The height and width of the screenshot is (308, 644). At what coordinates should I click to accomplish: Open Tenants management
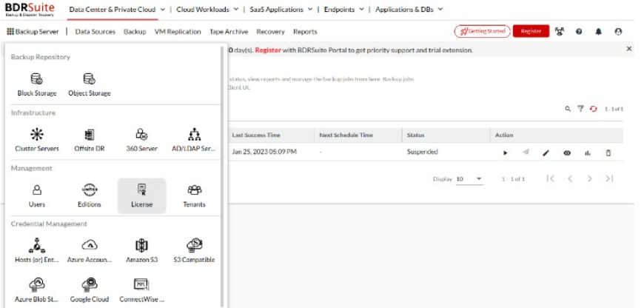click(x=194, y=196)
